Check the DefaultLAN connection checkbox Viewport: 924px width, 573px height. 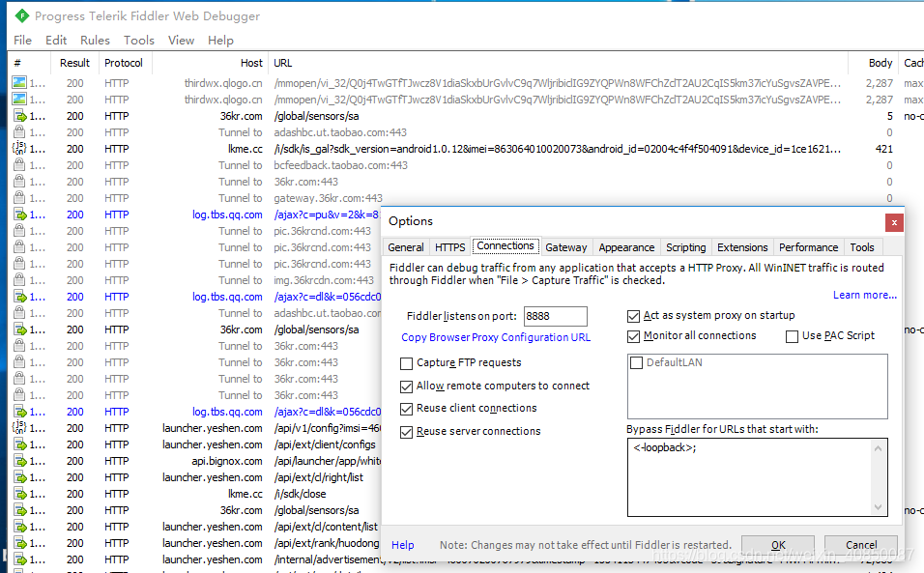[x=636, y=362]
